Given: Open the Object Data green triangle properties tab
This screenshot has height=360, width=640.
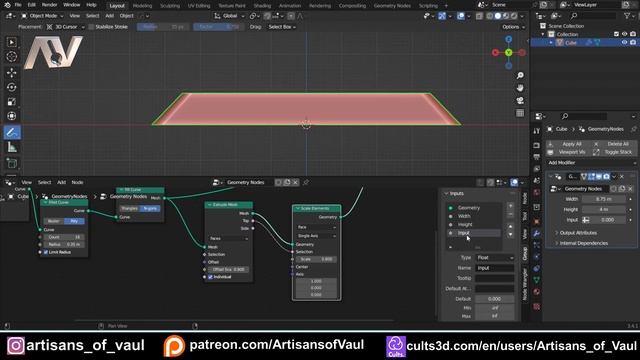Looking at the screenshot, I should 537,280.
